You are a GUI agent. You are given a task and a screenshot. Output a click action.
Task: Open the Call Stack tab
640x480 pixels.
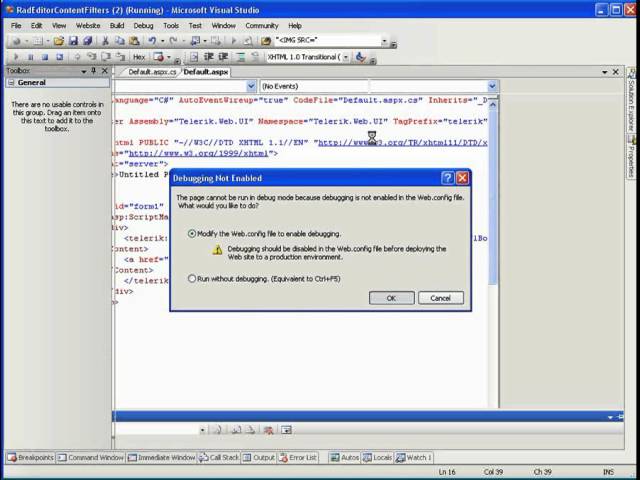coord(219,458)
